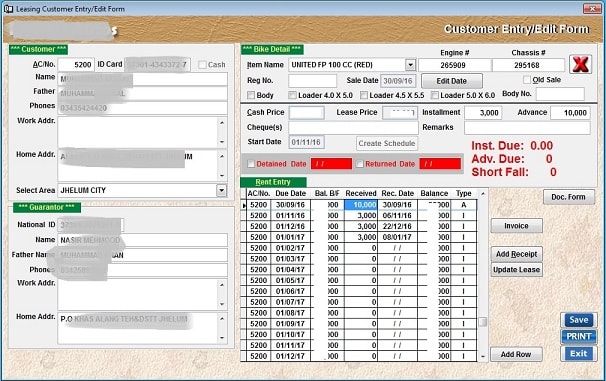Click Due Date 01/11/16 cell
This screenshot has height=381, width=606.
click(290, 215)
